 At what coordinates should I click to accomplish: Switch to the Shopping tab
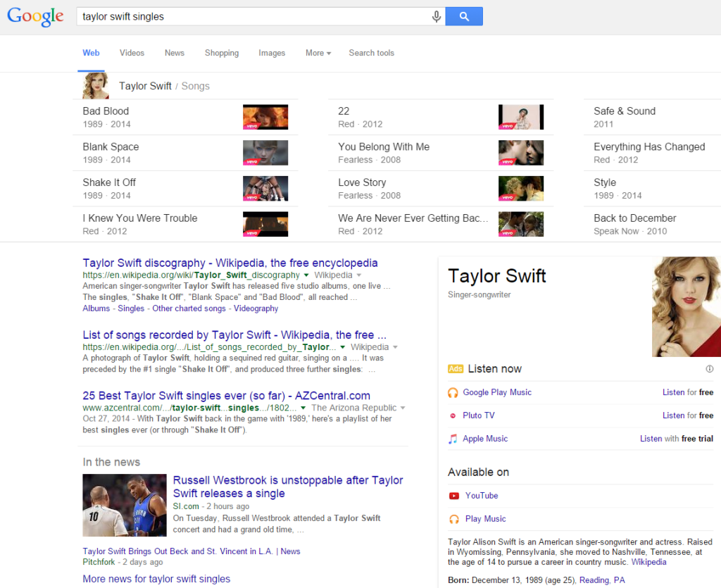(222, 53)
